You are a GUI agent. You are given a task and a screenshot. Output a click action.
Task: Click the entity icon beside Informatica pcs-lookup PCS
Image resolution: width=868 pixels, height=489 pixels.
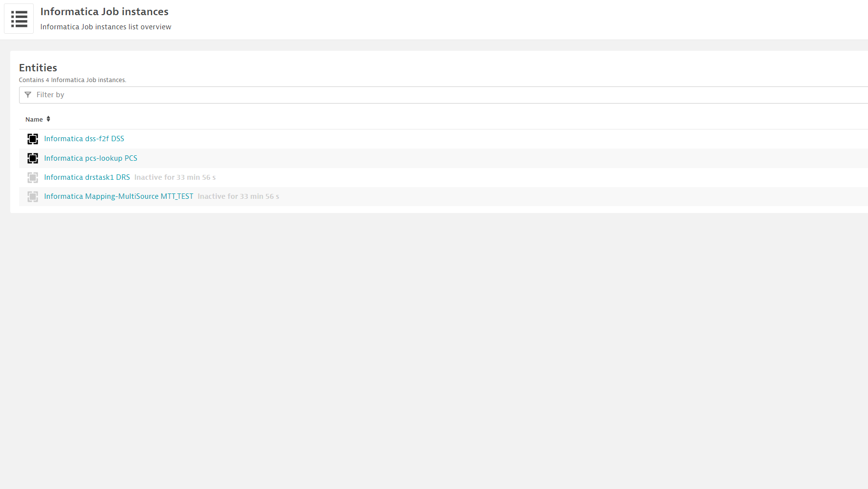click(33, 158)
